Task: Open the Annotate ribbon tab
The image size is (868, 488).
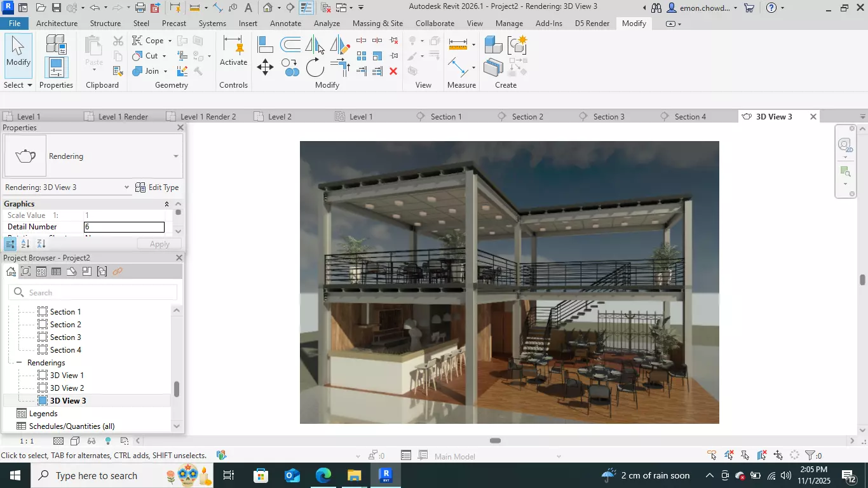Action: coord(285,24)
